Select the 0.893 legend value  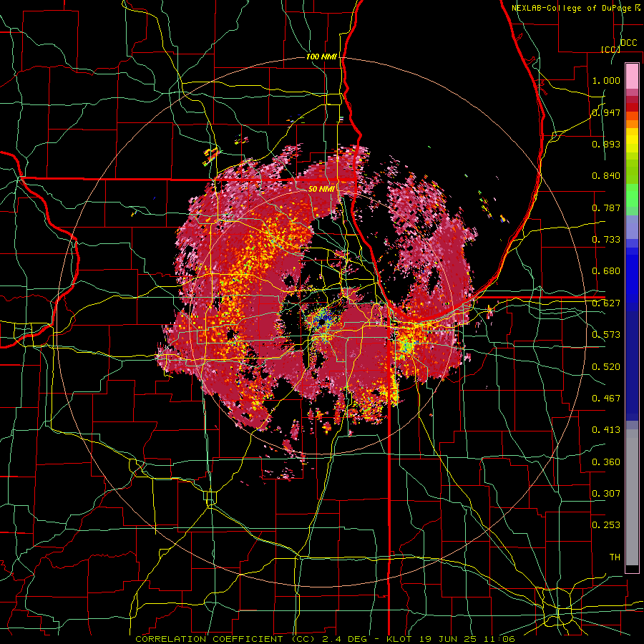(x=606, y=144)
